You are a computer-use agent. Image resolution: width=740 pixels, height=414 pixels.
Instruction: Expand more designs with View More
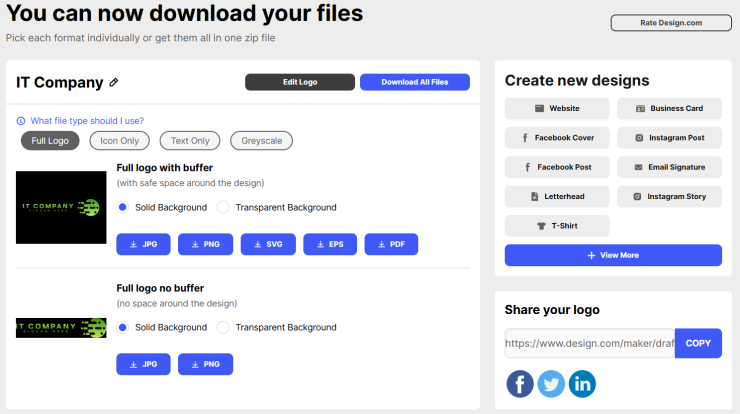[612, 255]
